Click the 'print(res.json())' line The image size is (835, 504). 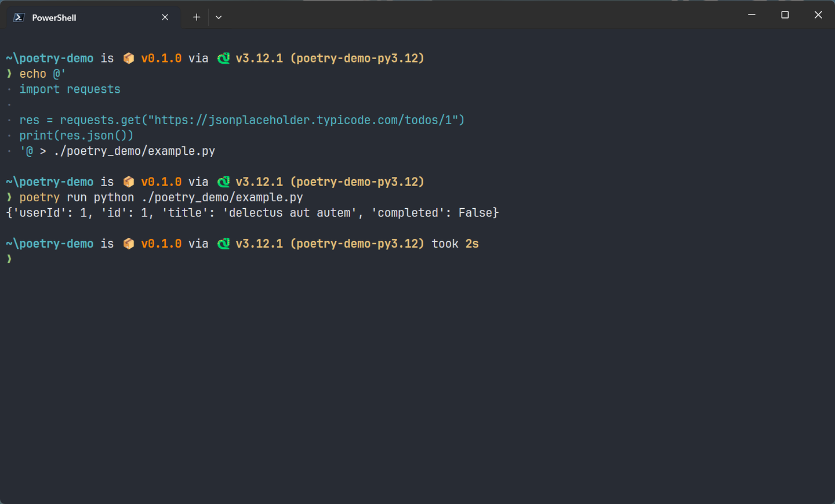coord(77,136)
